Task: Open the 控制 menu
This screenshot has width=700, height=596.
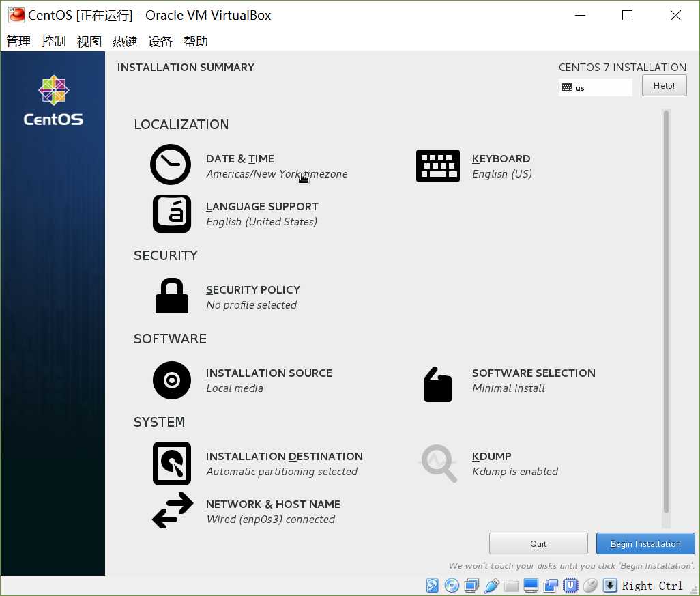Action: 54,42
